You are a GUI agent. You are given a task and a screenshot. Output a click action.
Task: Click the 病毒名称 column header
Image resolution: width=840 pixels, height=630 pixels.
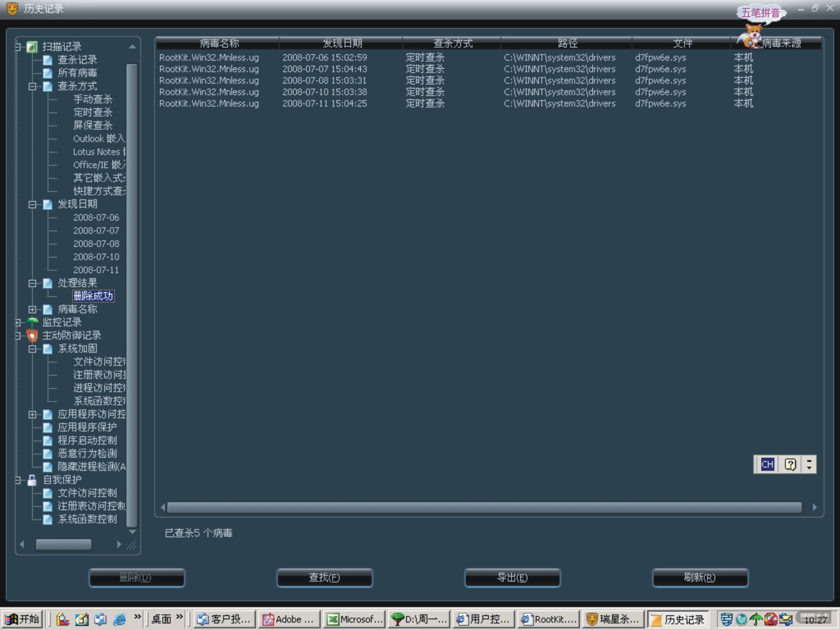[219, 43]
